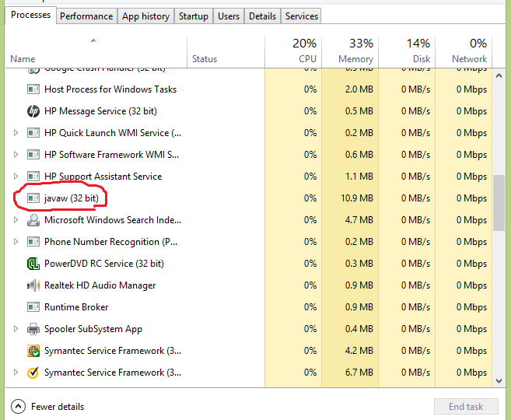
Task: Click the vertical scrollbar thumb
Action: click(499, 203)
